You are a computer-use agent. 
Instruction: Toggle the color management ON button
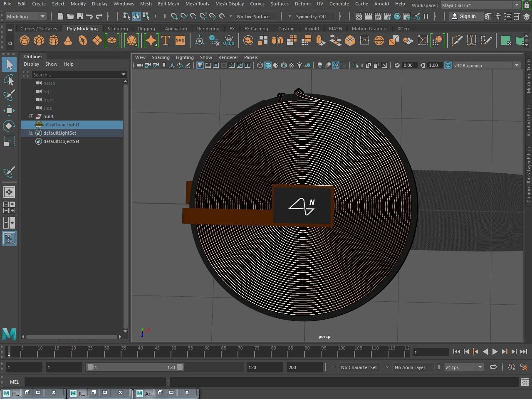[448, 65]
